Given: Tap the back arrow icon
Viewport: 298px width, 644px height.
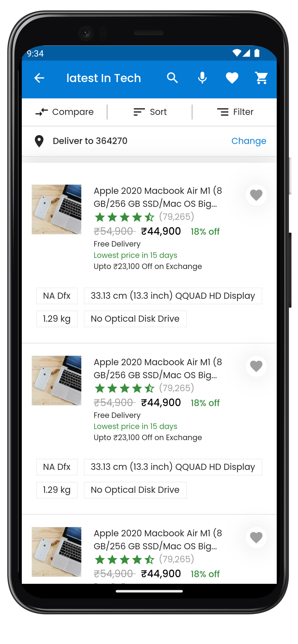Looking at the screenshot, I should (x=39, y=78).
